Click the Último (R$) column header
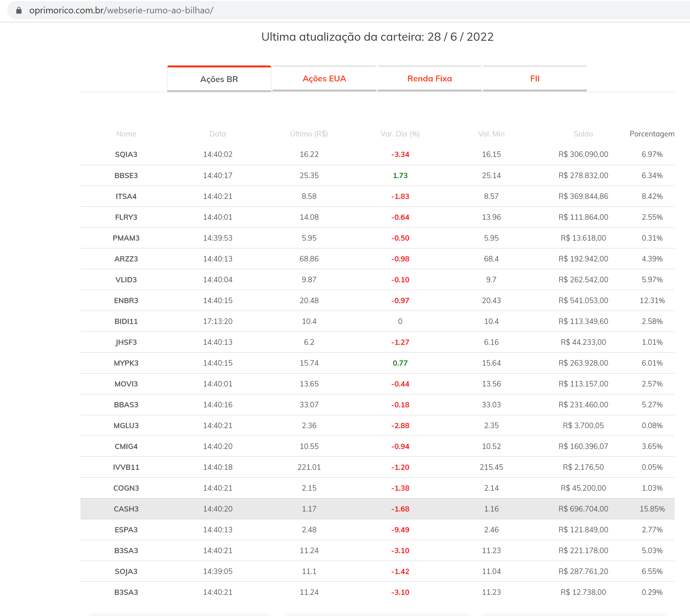 [309, 134]
